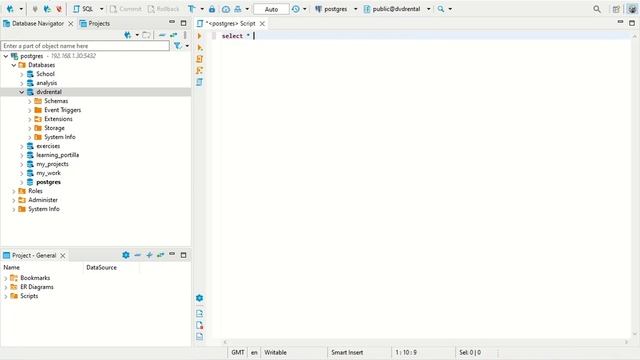Expand the analysis database
640x360 pixels.
tap(22, 83)
